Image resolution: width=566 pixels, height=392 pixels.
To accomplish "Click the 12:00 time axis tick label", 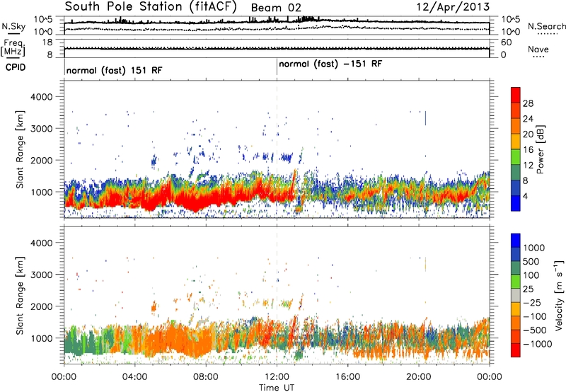I will click(277, 377).
